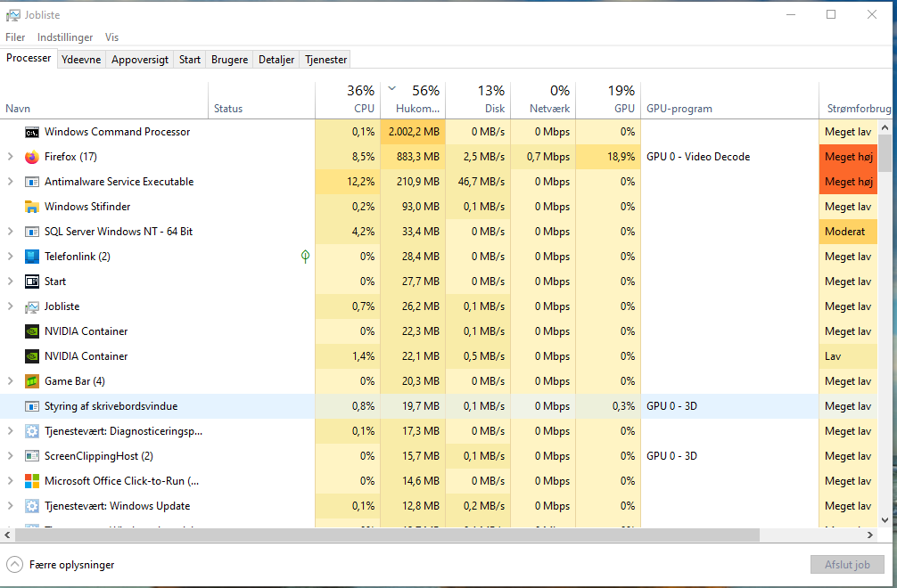The height and width of the screenshot is (588, 897).
Task: Click horizontal scrollbar left arrow
Action: point(7,535)
